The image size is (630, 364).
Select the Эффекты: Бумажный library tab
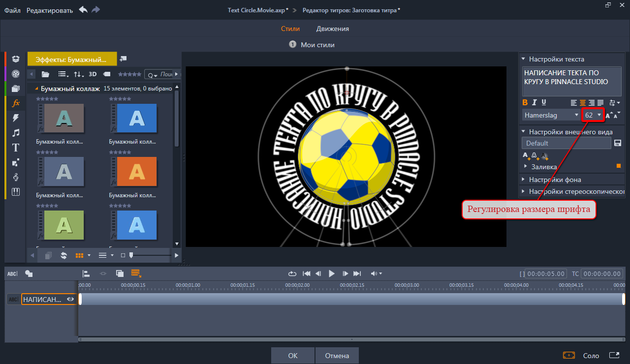72,59
